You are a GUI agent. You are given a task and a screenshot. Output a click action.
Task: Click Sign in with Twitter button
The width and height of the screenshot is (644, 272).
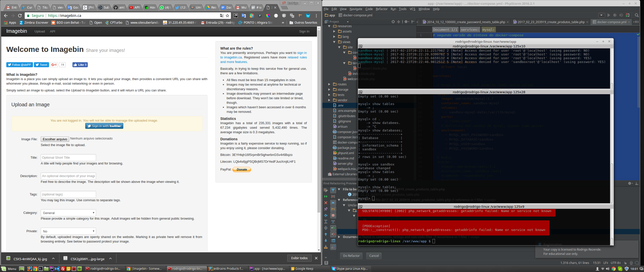(104, 126)
